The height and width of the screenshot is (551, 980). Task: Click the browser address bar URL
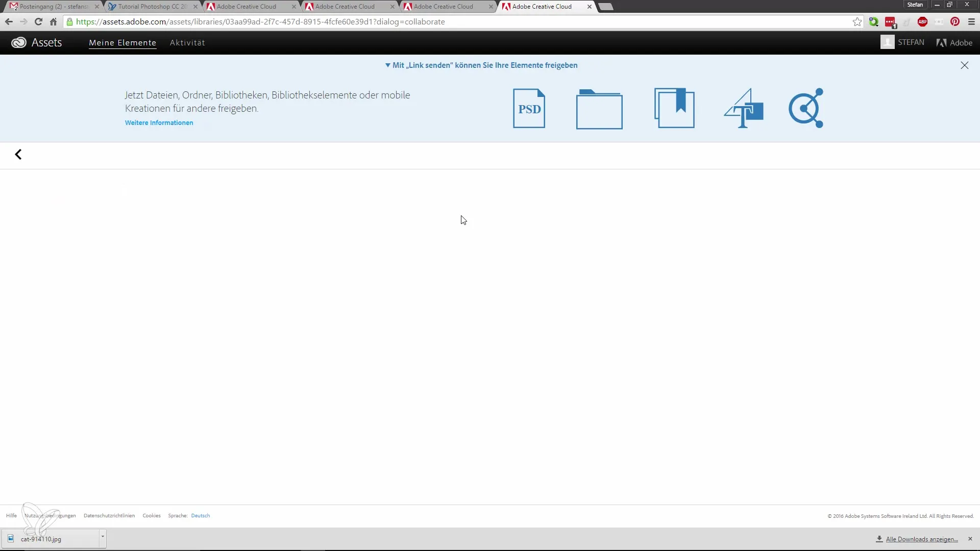(260, 22)
